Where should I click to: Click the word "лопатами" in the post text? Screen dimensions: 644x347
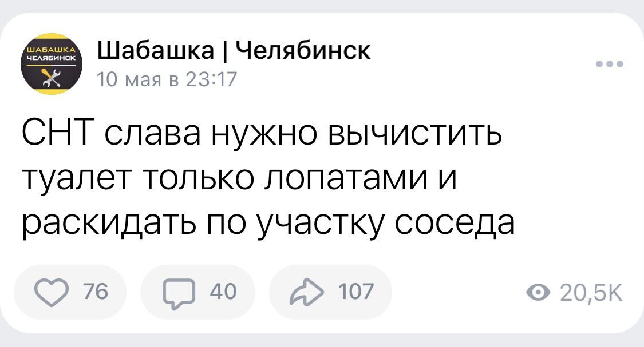pyautogui.click(x=342, y=181)
